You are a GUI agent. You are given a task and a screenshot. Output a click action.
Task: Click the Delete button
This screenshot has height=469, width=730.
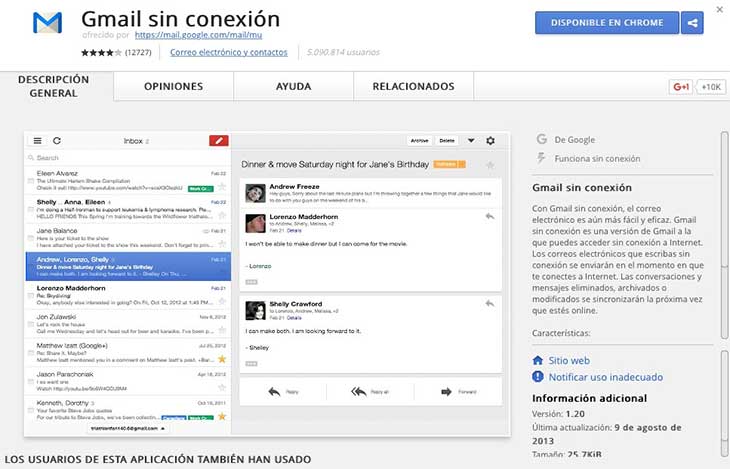[447, 141]
